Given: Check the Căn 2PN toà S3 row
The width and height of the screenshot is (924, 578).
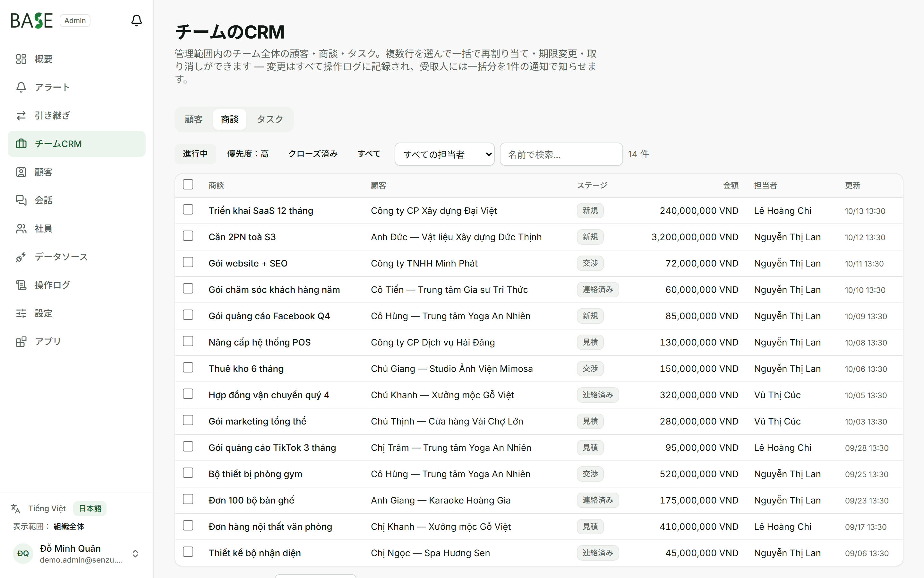Looking at the screenshot, I should click(188, 236).
